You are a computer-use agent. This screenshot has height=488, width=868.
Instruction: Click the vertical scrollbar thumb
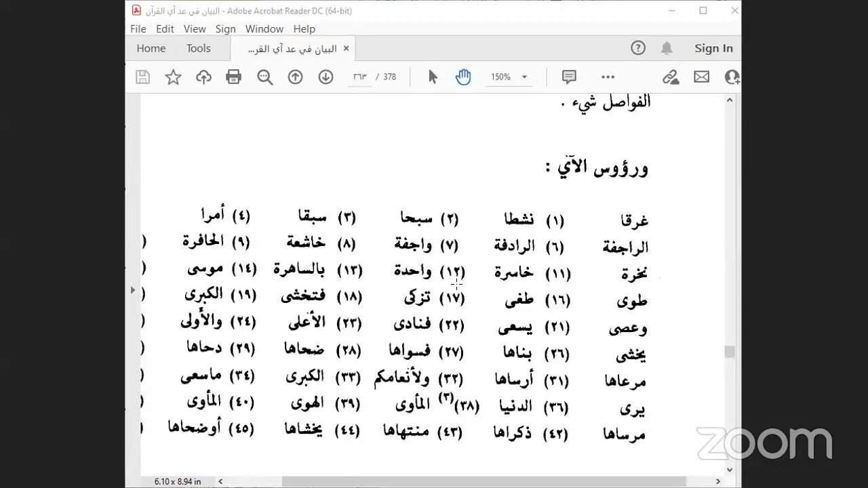(x=730, y=351)
